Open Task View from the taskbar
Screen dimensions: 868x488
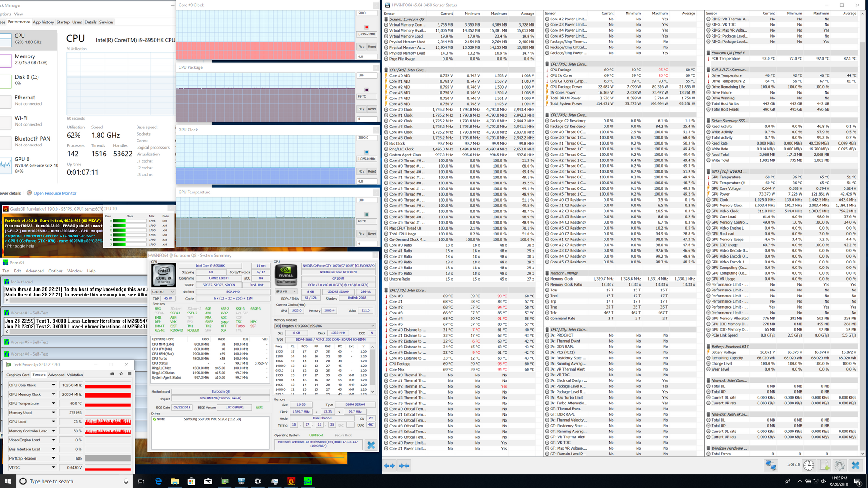(141, 481)
